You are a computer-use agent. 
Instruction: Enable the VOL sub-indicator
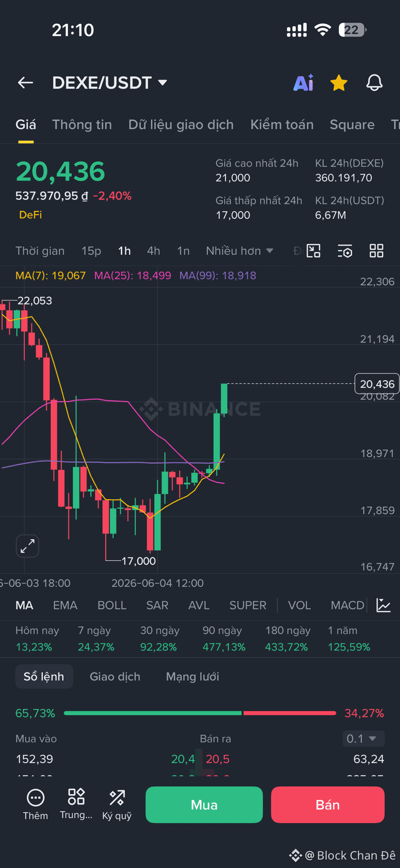(300, 605)
